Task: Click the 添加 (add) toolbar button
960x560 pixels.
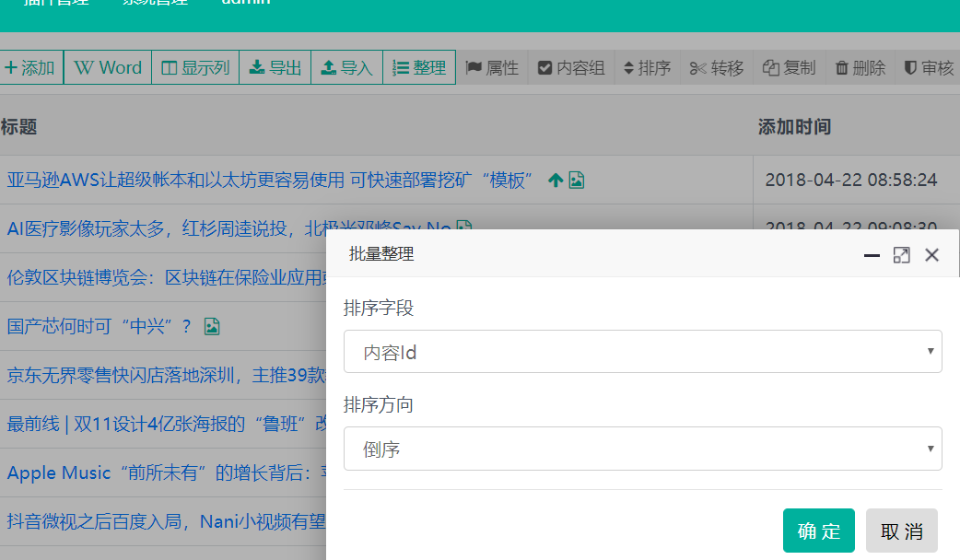Action: pos(30,67)
